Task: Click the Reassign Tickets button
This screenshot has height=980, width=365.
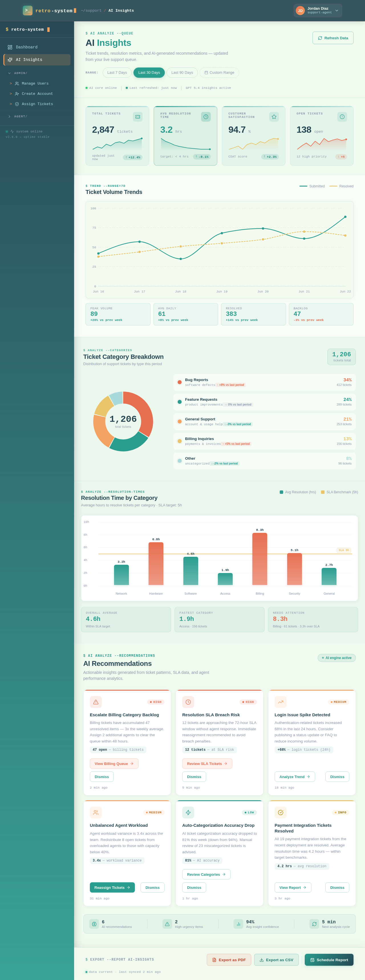Action: 112,887
